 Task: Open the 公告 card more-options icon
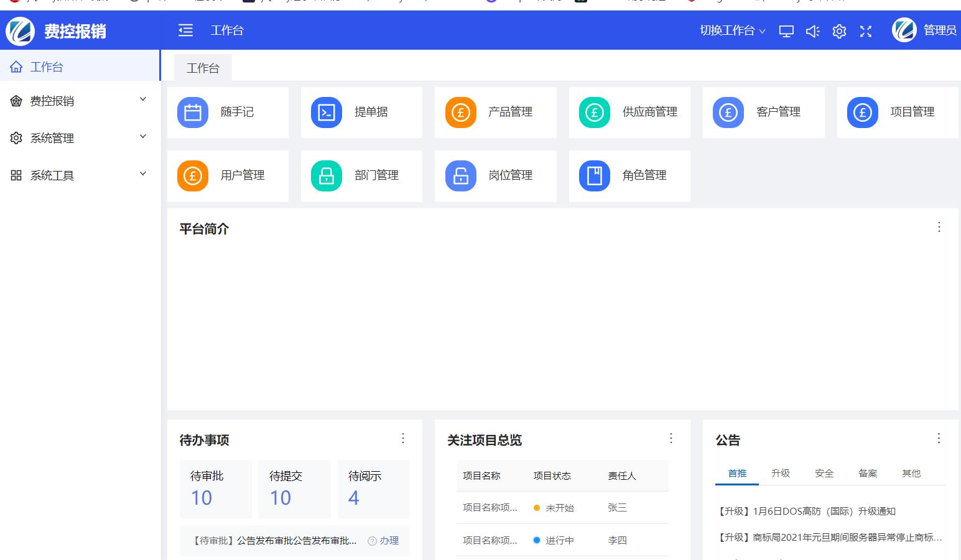[939, 438]
